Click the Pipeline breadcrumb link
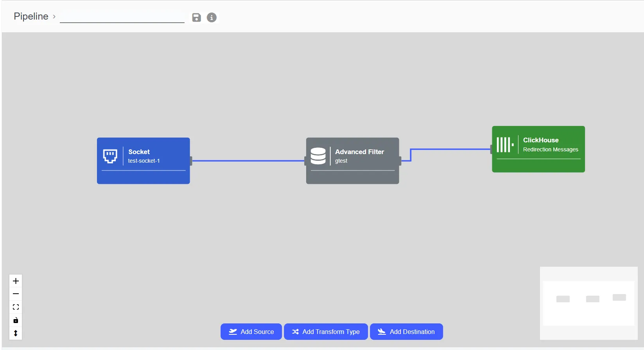 pyautogui.click(x=31, y=16)
